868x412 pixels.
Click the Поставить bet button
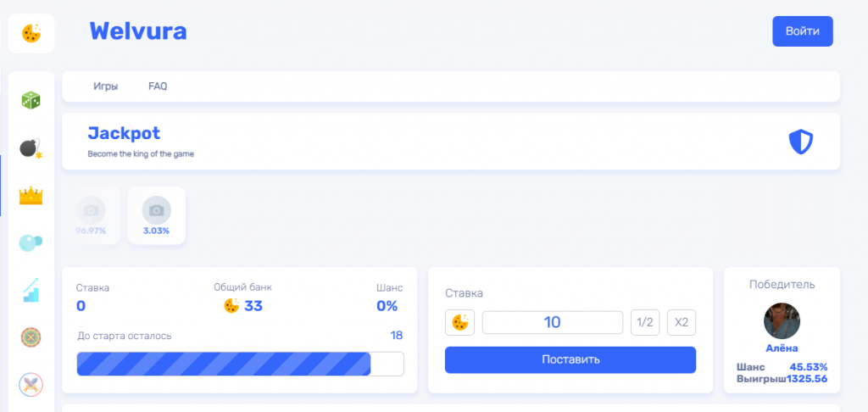(570, 360)
